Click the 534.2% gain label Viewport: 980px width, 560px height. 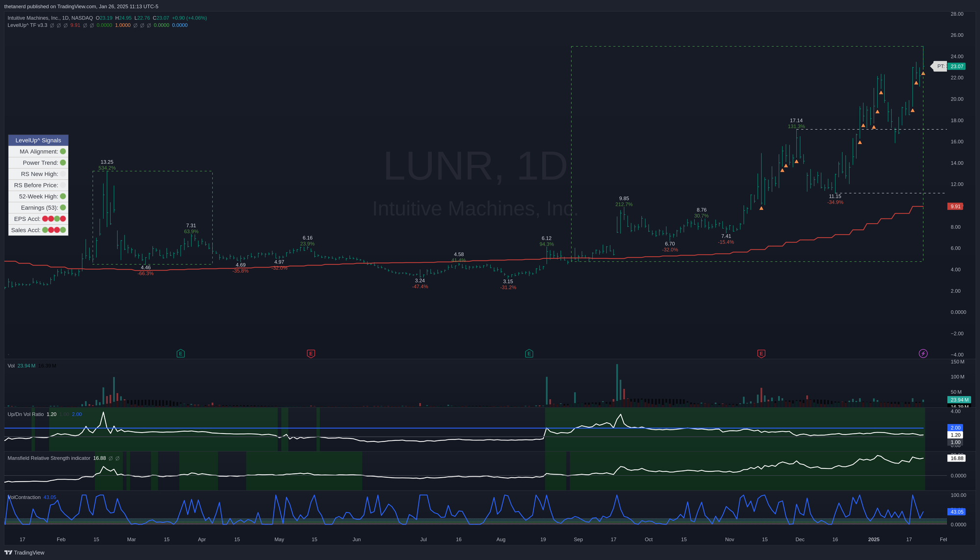(107, 168)
